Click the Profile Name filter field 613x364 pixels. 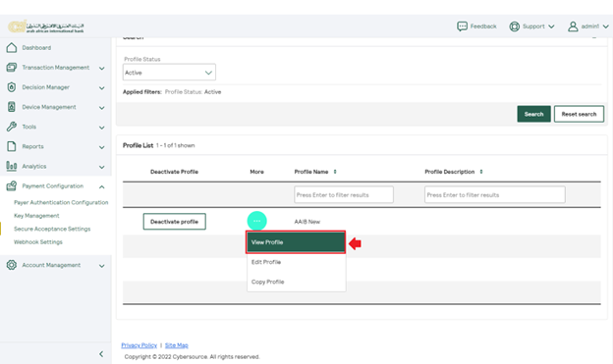[344, 194]
